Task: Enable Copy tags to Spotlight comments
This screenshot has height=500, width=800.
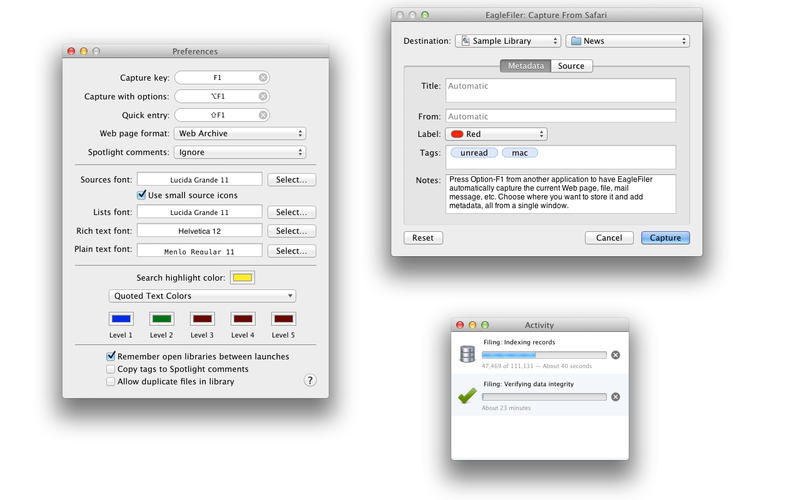Action: 111,369
